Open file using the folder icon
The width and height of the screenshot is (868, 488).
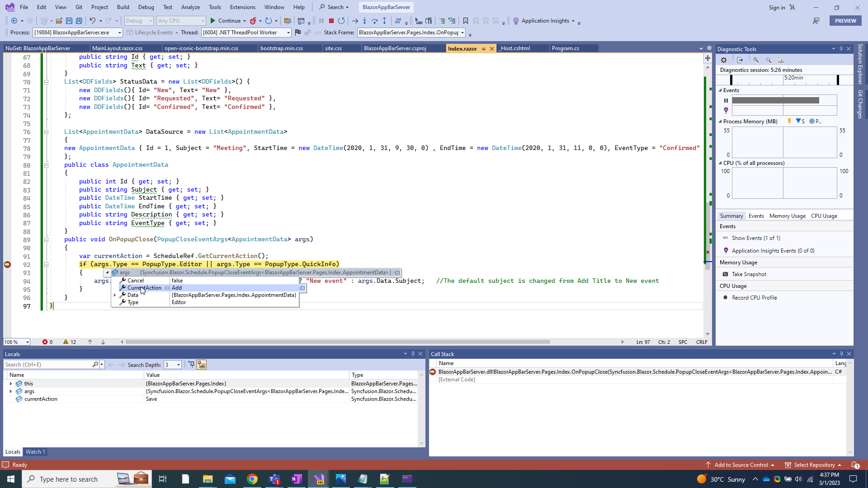tap(59, 21)
